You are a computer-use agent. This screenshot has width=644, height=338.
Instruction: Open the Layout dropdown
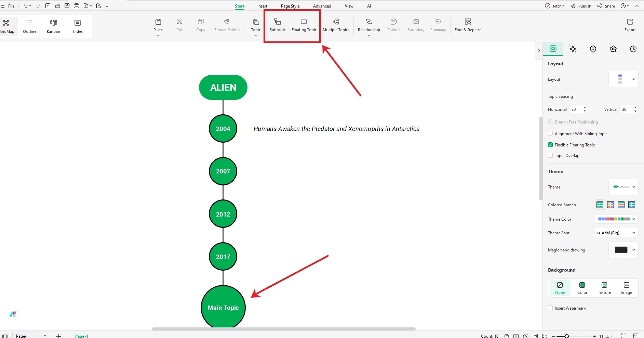623,79
